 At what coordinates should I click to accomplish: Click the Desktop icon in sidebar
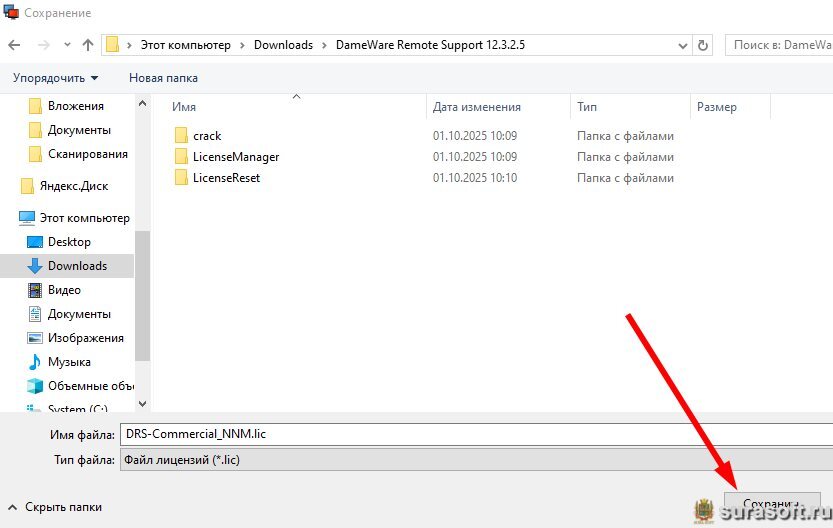coord(35,242)
